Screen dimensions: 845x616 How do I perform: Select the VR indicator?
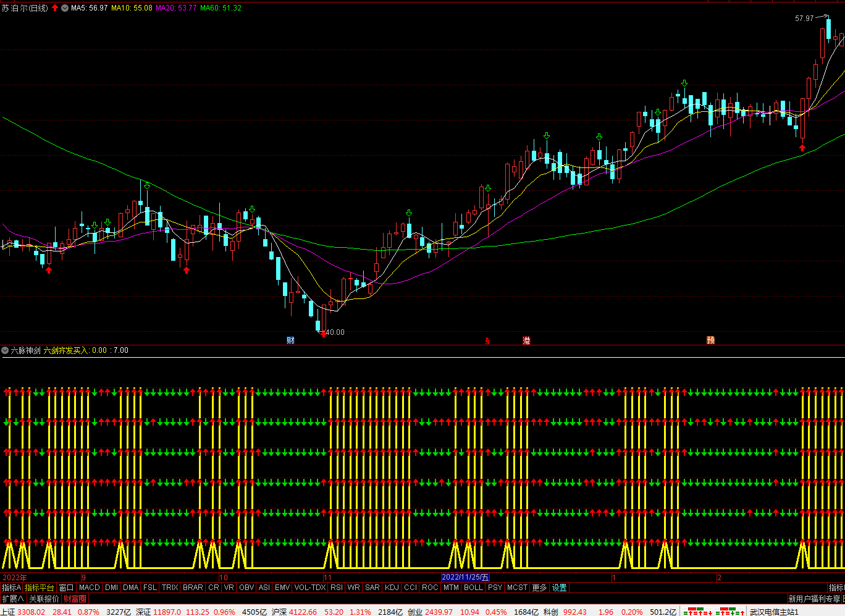pos(229,588)
